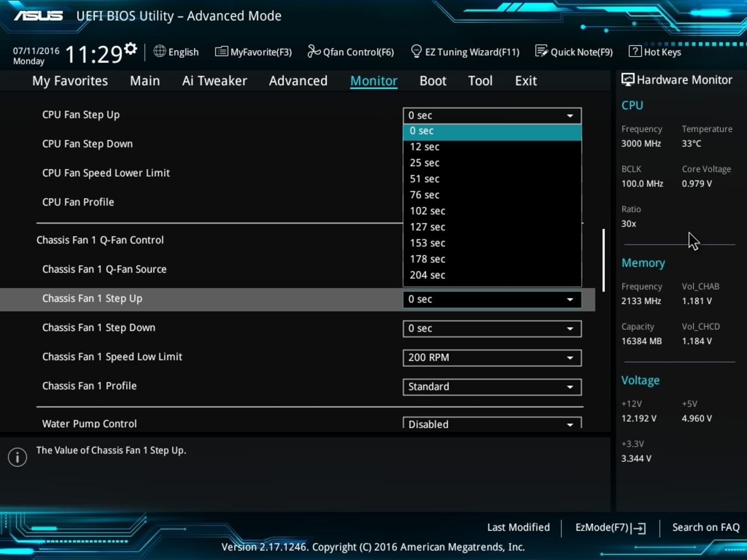Select the Chassis Fan 1 Step Up label
This screenshot has height=560, width=747.
pyautogui.click(x=92, y=298)
